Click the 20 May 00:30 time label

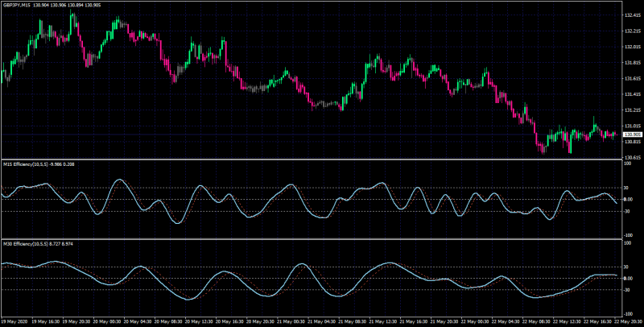pos(105,321)
